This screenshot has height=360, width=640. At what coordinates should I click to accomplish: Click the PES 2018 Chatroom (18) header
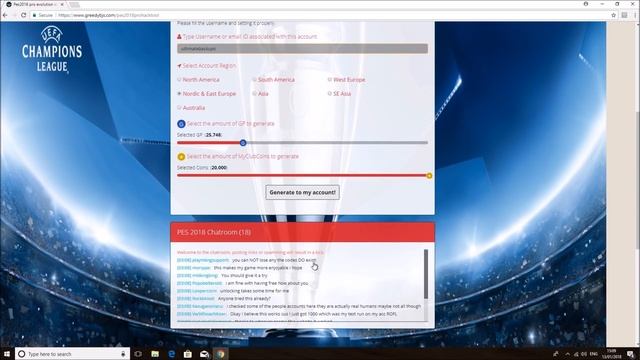coord(302,232)
